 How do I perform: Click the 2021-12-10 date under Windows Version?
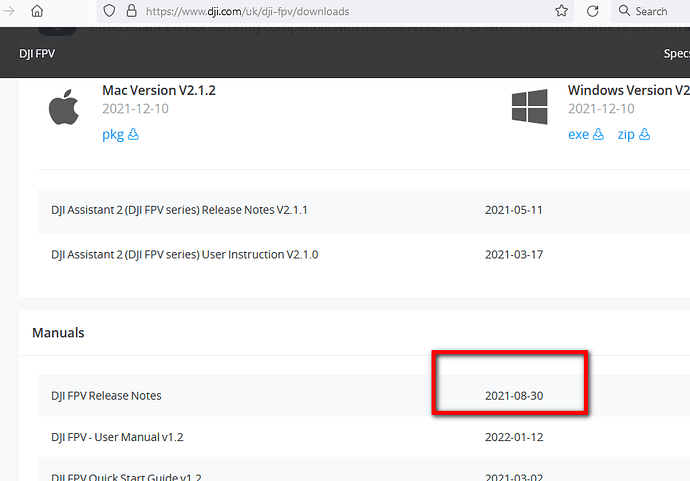tap(601, 109)
